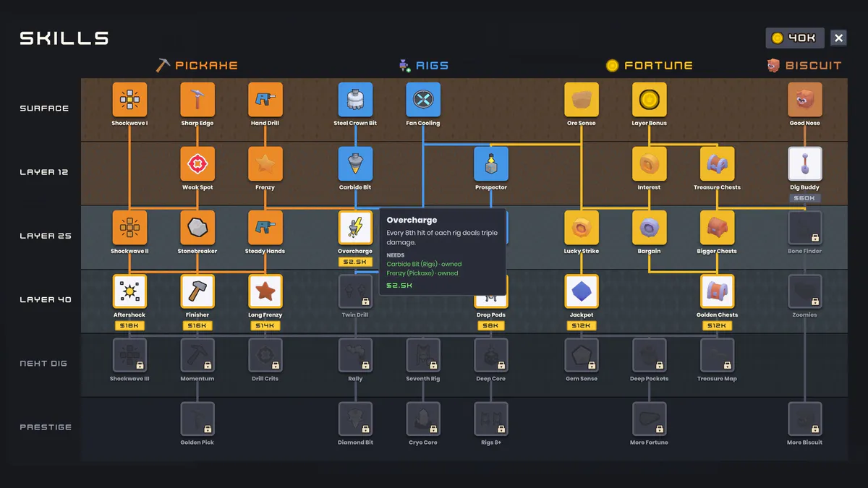
Task: Click the $60K price under Dig Buddy
Action: point(804,198)
